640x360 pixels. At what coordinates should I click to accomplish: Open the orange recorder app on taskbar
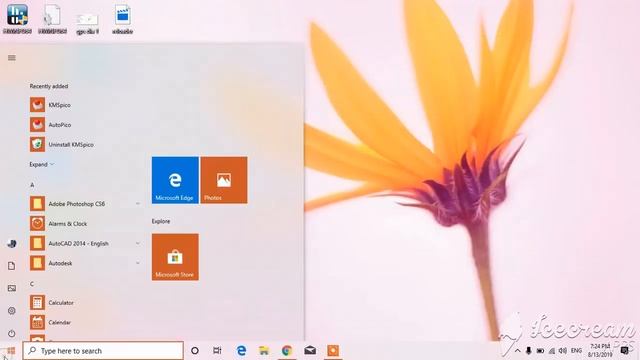click(x=333, y=351)
